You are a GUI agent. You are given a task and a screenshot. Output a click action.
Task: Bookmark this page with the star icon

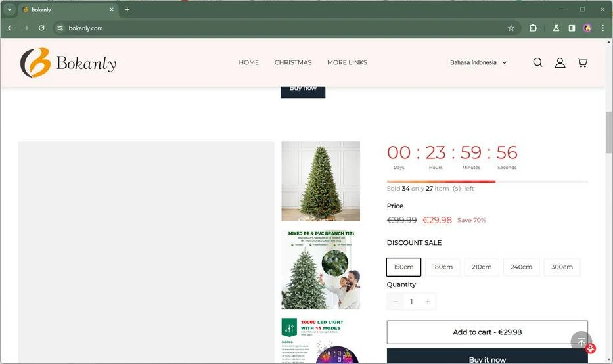pos(511,28)
